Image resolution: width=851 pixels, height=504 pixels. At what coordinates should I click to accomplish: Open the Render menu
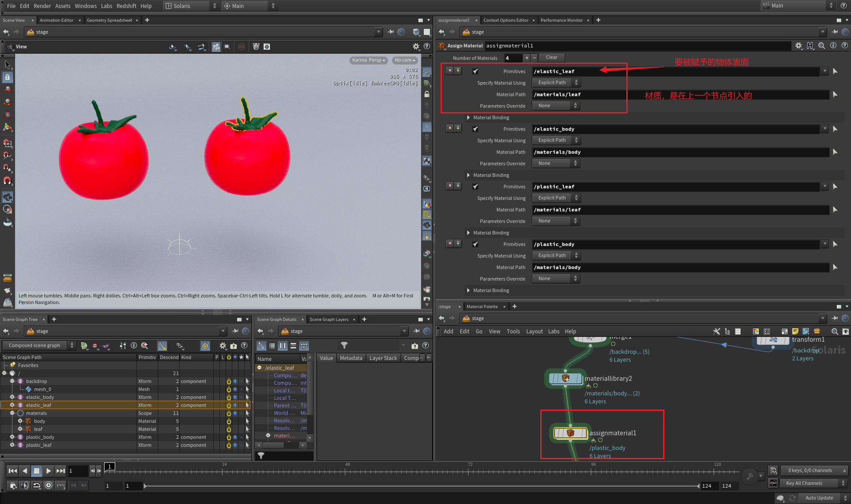(x=42, y=6)
